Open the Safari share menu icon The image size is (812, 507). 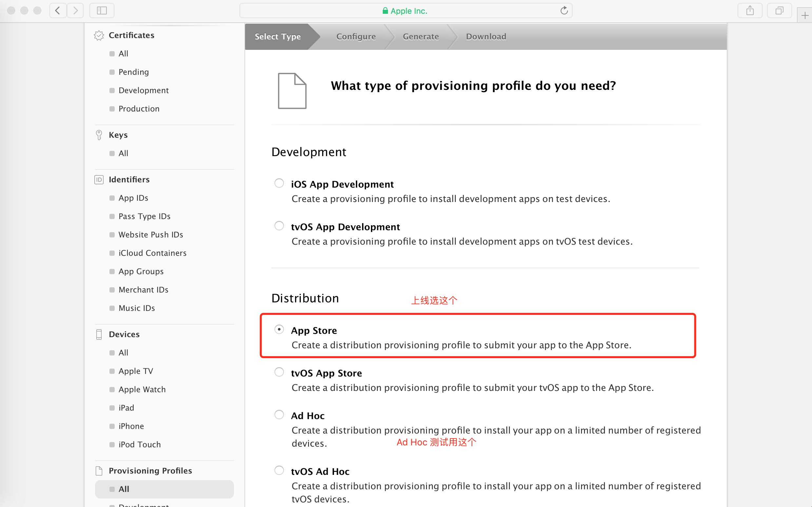click(750, 11)
